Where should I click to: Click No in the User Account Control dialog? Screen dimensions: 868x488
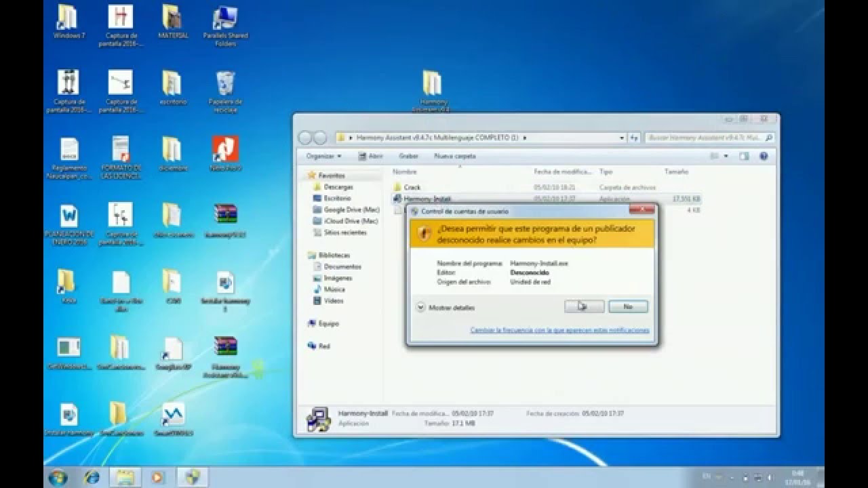[x=628, y=306]
